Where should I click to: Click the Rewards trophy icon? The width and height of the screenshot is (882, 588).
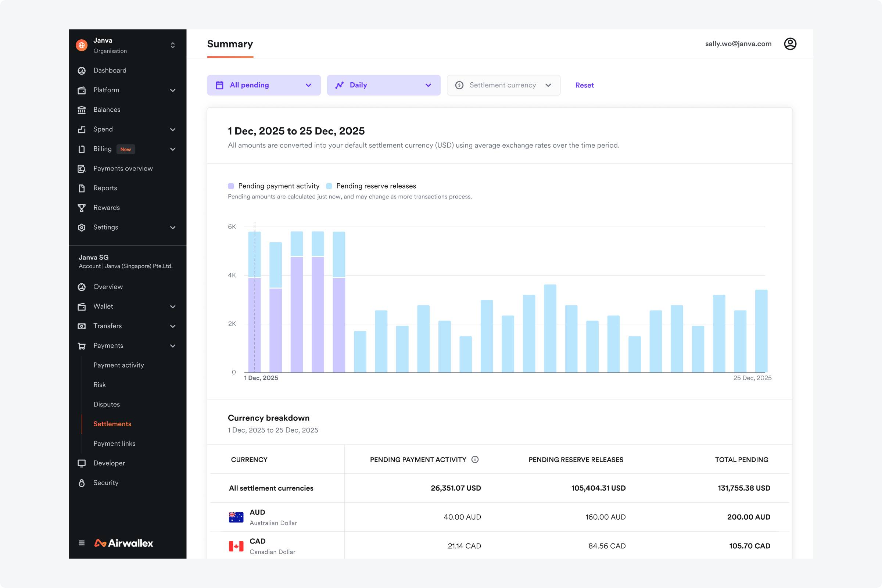81,208
